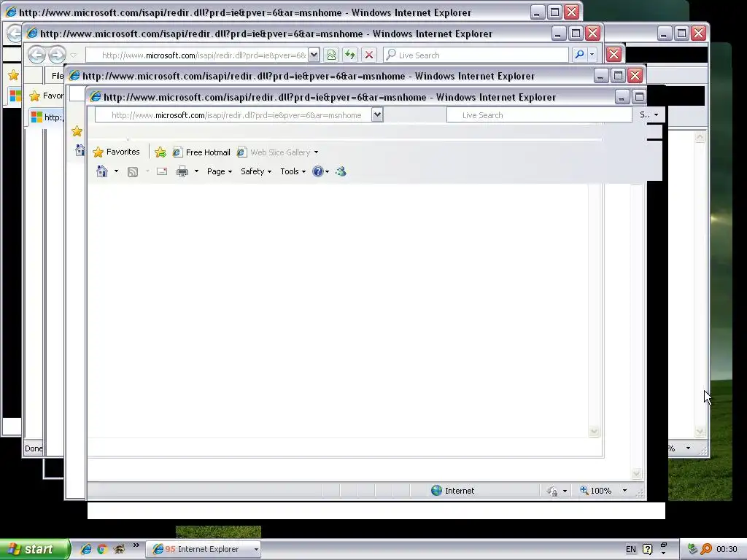Click the Home icon in the front window toolbar
Viewport: 747px width, 560px height.
point(102,171)
